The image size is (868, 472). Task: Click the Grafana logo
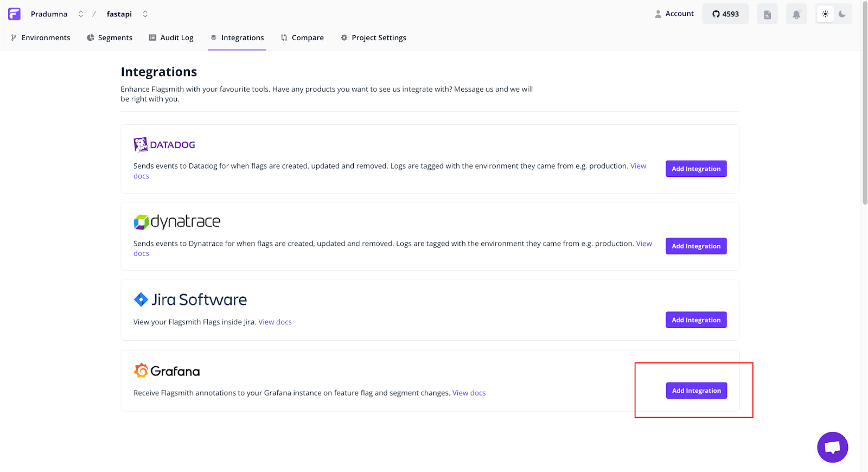click(x=167, y=371)
